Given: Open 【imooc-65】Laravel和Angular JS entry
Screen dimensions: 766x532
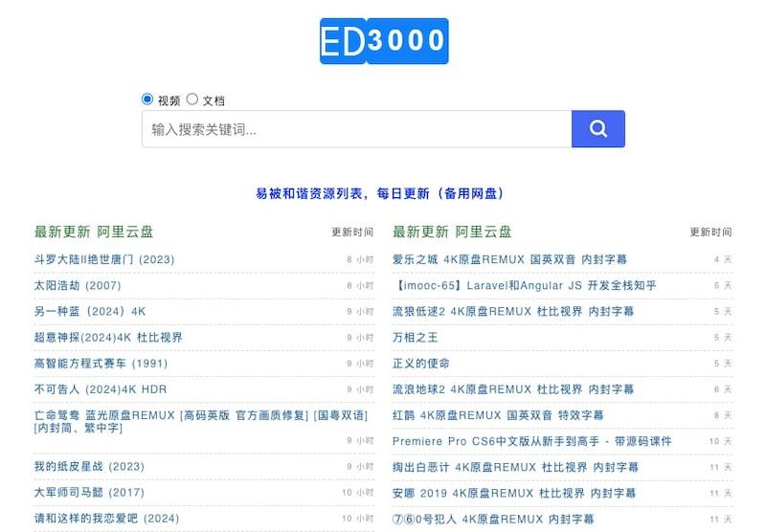Looking at the screenshot, I should tap(524, 285).
